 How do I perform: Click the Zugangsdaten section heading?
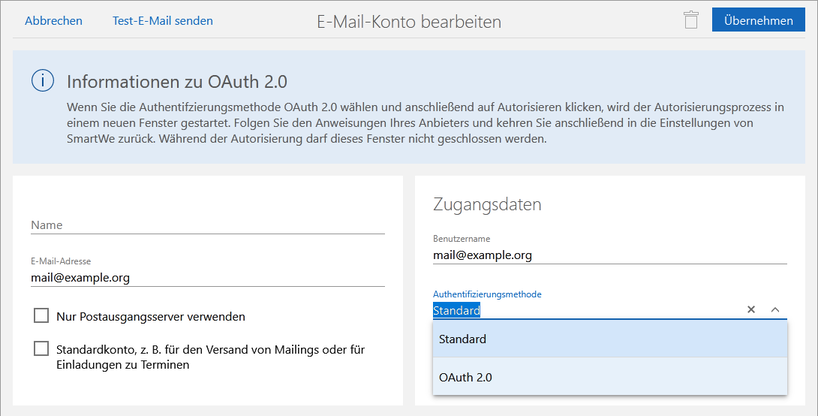point(487,204)
